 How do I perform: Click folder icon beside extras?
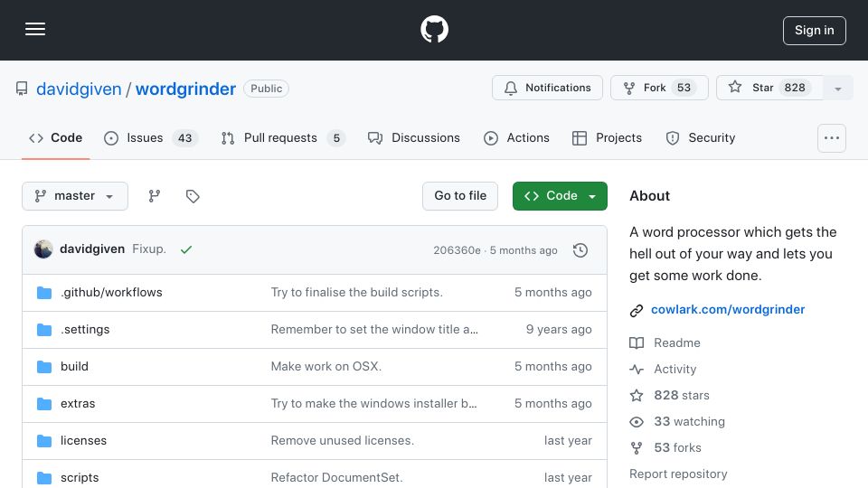(x=44, y=404)
